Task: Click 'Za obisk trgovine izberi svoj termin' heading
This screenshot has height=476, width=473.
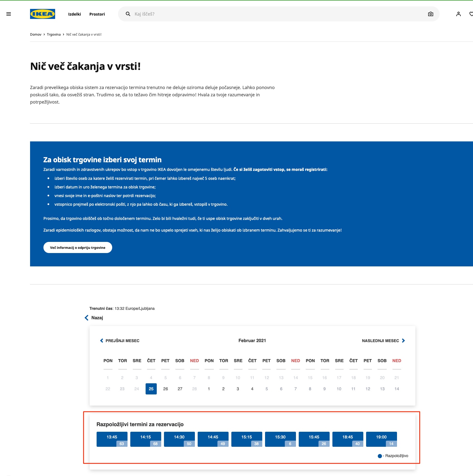Action: click(x=102, y=160)
